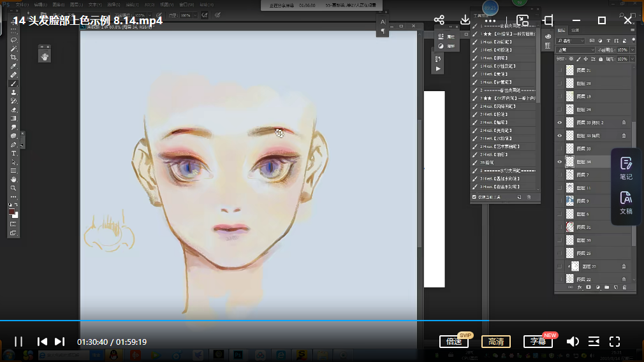Select the Hand tool
The image size is (644, 362).
13,179
